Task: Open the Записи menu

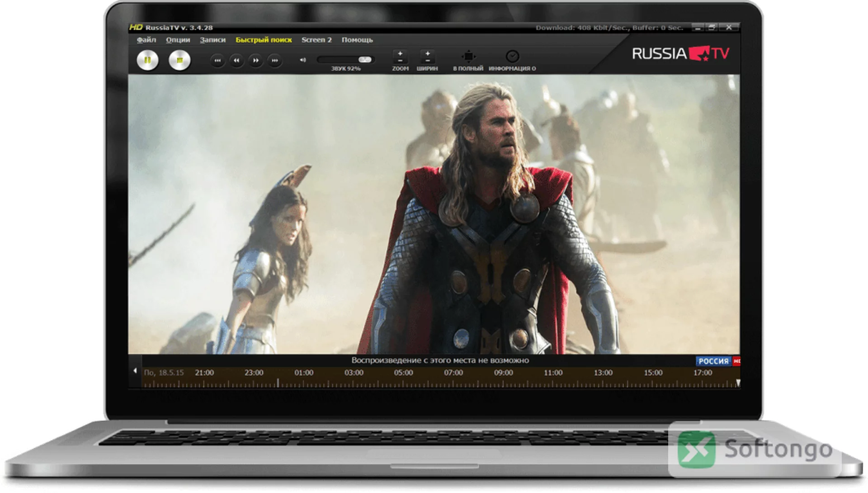Action: point(212,40)
